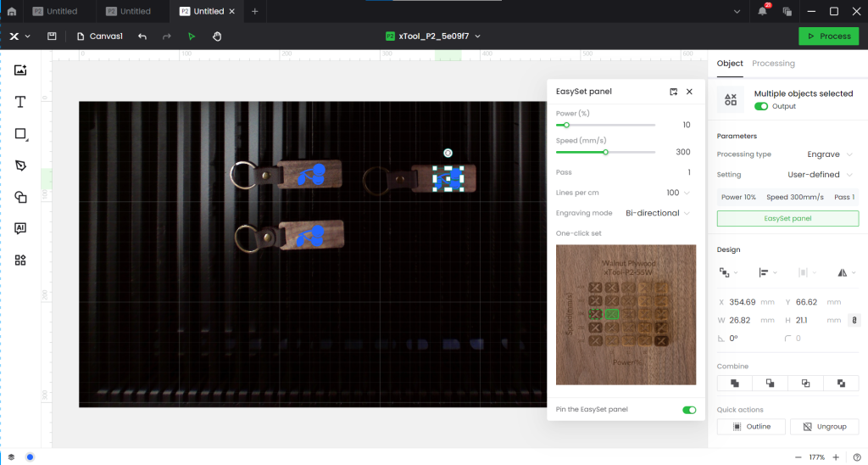Image resolution: width=868 pixels, height=465 pixels.
Task: Expand the tab list chevron
Action: pyautogui.click(x=737, y=11)
